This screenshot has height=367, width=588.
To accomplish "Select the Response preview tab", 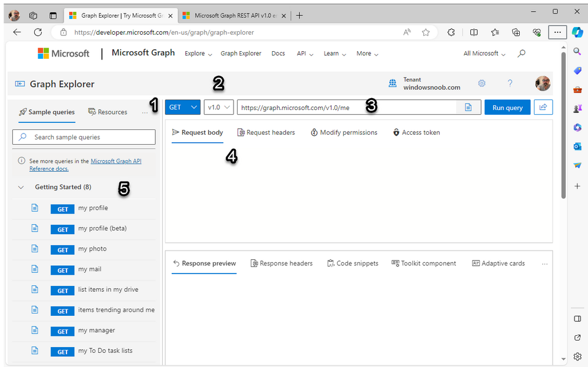I will (x=205, y=263).
